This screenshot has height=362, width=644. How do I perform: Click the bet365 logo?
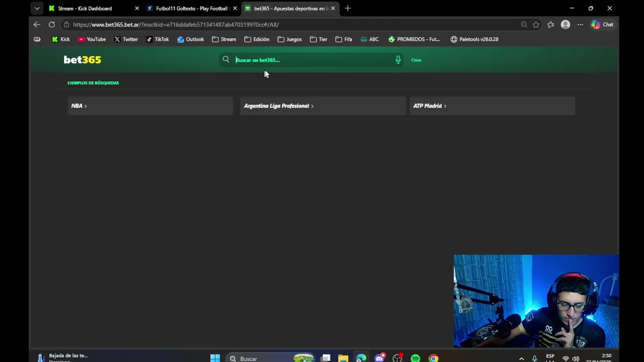coord(82,60)
